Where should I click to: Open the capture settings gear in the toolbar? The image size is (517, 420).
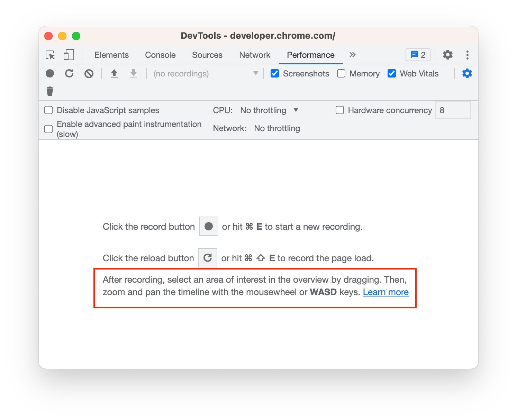click(x=467, y=73)
